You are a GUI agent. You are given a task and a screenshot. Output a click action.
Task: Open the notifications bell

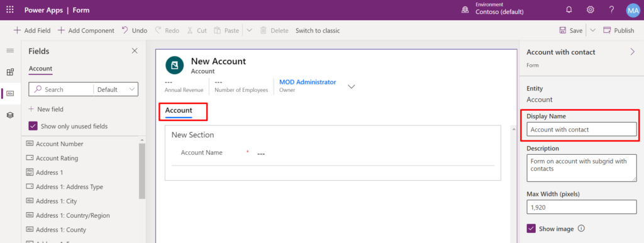click(569, 10)
